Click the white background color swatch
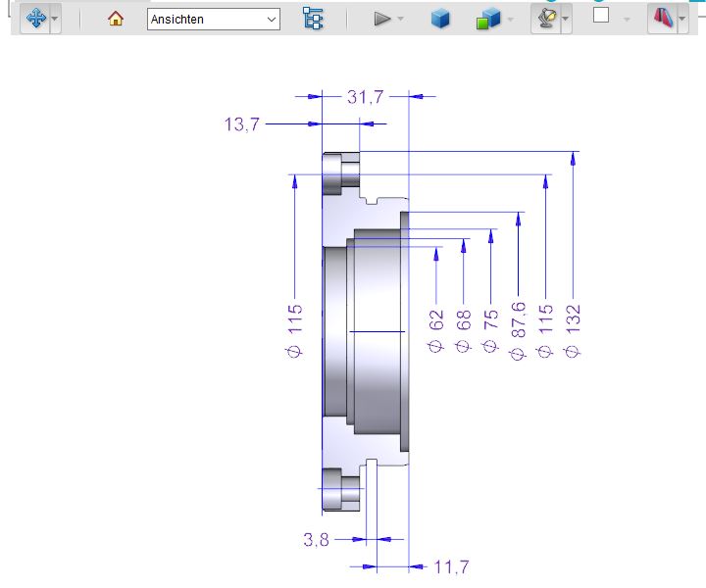The height and width of the screenshot is (588, 706). coord(601,16)
